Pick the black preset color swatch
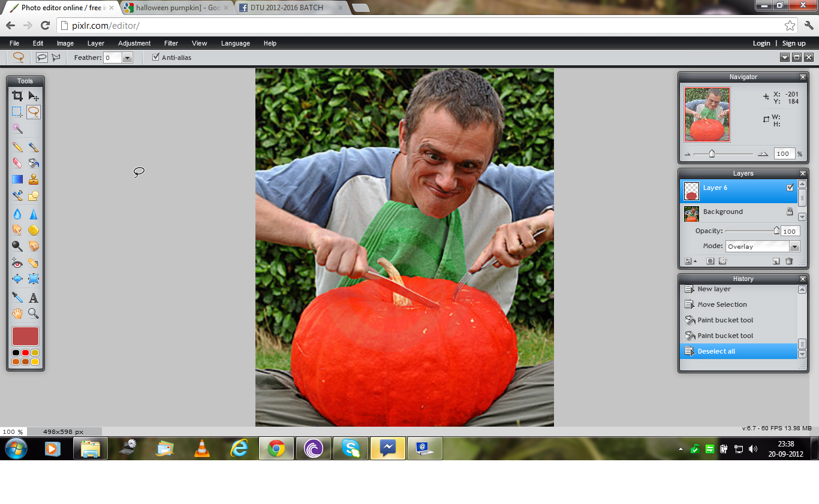 pos(16,352)
